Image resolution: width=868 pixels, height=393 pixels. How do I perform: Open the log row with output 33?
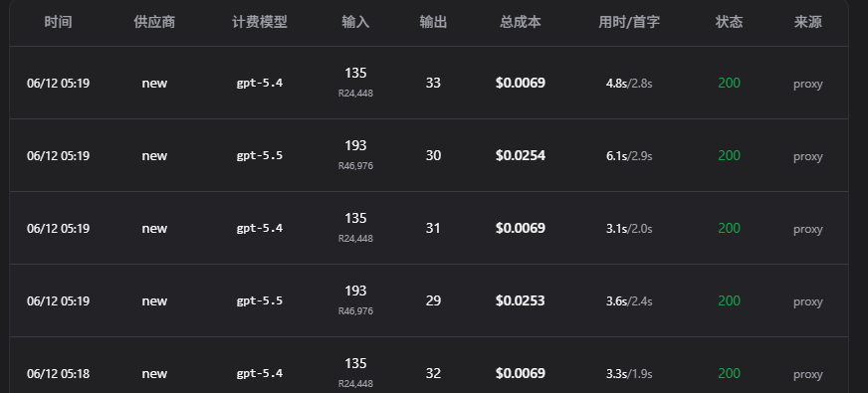click(429, 83)
